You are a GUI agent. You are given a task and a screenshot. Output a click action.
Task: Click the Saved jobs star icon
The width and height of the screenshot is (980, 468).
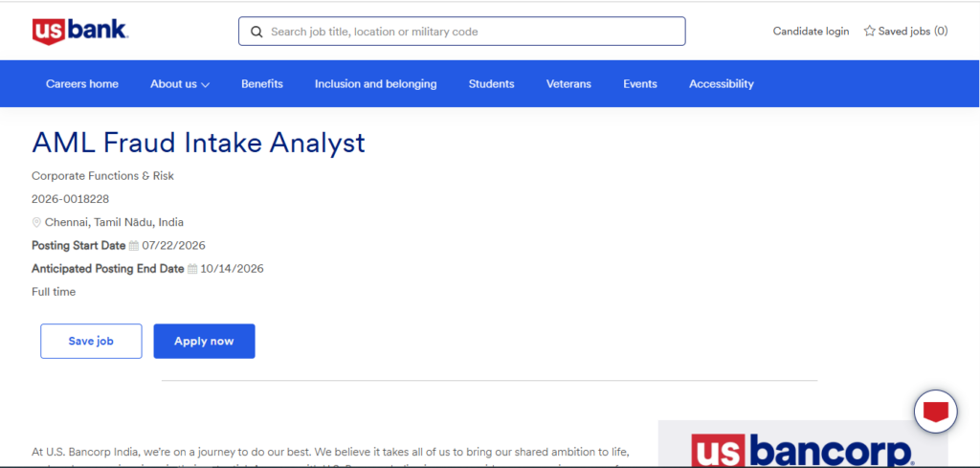pos(869,31)
